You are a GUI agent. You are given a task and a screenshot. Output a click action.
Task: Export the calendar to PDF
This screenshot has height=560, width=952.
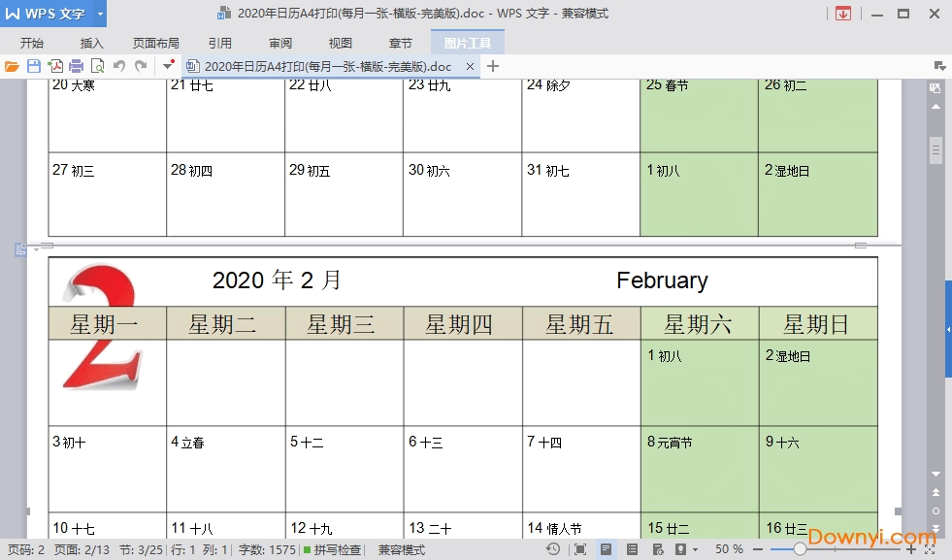point(55,65)
